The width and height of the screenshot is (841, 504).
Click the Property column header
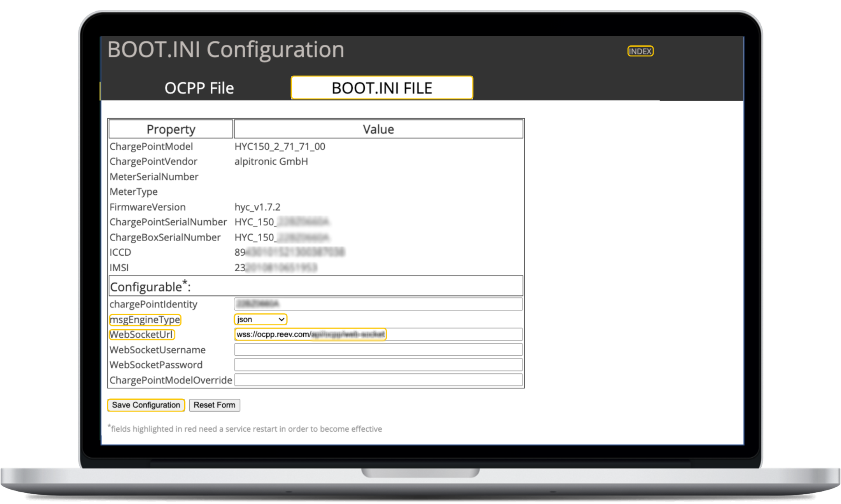tap(171, 129)
